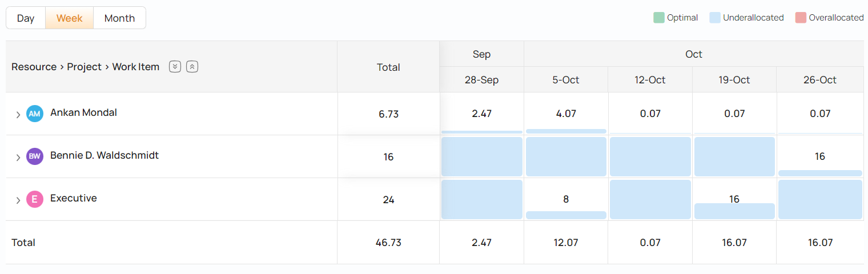Select the Week view tab

tap(70, 18)
